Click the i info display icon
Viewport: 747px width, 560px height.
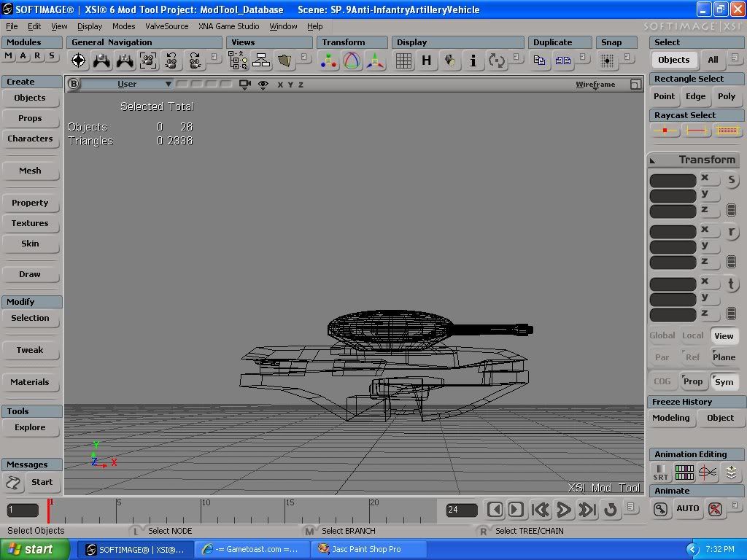tap(473, 61)
